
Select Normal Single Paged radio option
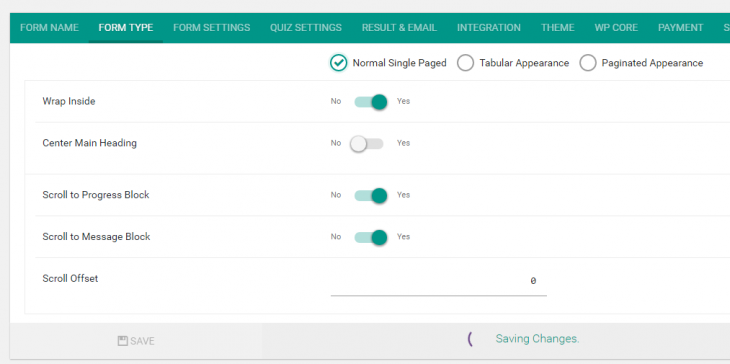pyautogui.click(x=338, y=63)
